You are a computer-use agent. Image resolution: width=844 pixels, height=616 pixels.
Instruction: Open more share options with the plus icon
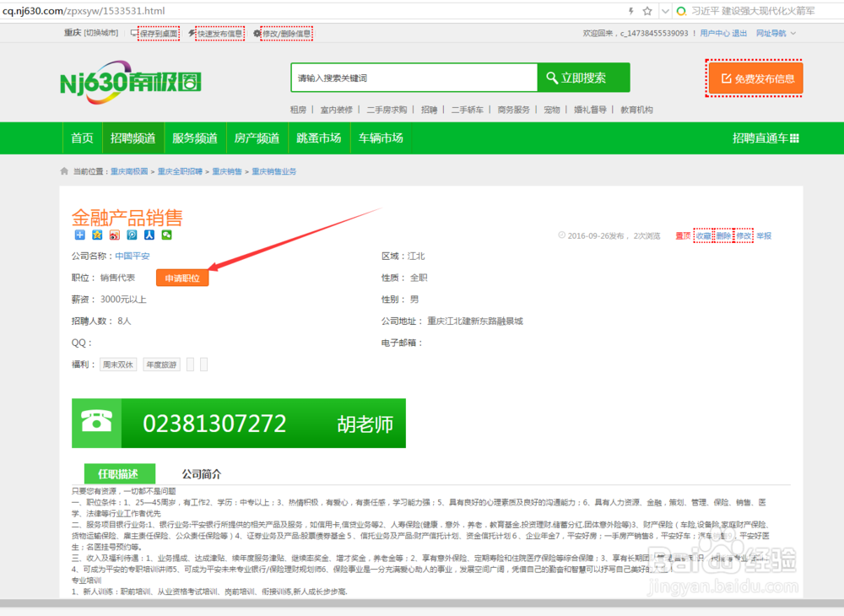click(x=79, y=235)
